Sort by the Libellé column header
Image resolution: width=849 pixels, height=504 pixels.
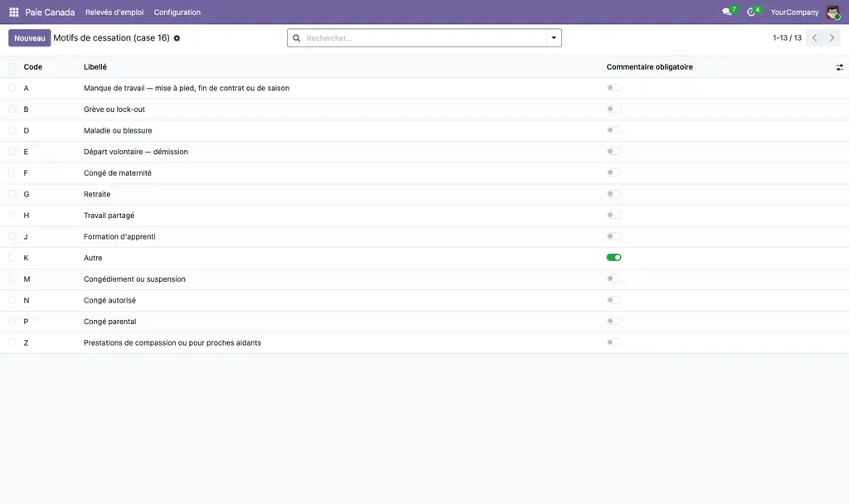95,67
